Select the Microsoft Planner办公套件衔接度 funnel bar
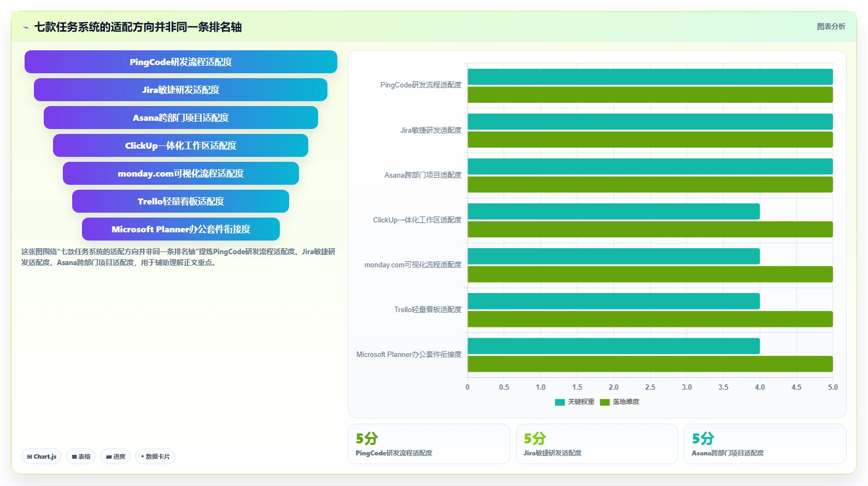Viewport: 868px width, 486px height. [x=181, y=229]
